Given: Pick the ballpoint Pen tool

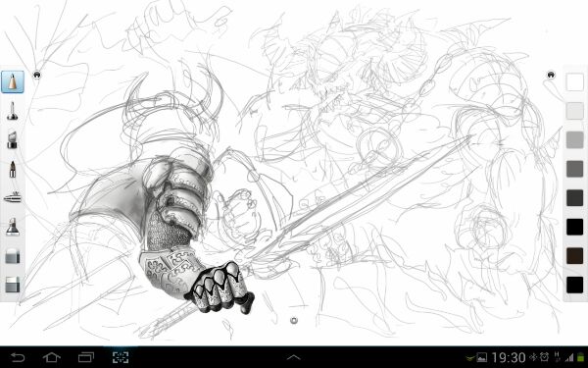Looking at the screenshot, I should click(13, 169).
